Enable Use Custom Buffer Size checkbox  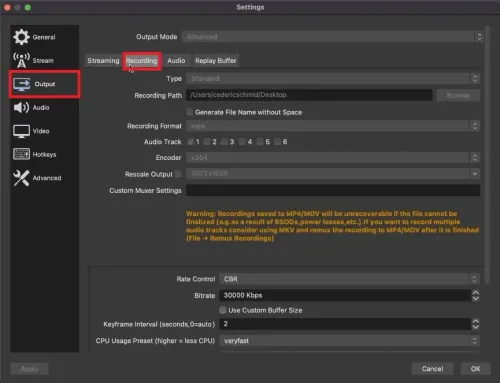click(x=223, y=310)
